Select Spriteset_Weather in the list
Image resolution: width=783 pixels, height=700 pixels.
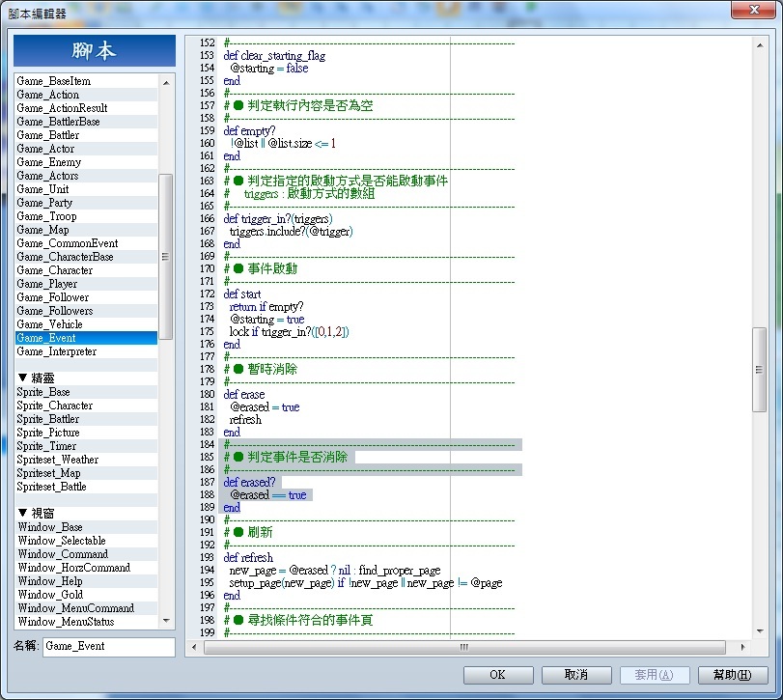tap(86, 460)
